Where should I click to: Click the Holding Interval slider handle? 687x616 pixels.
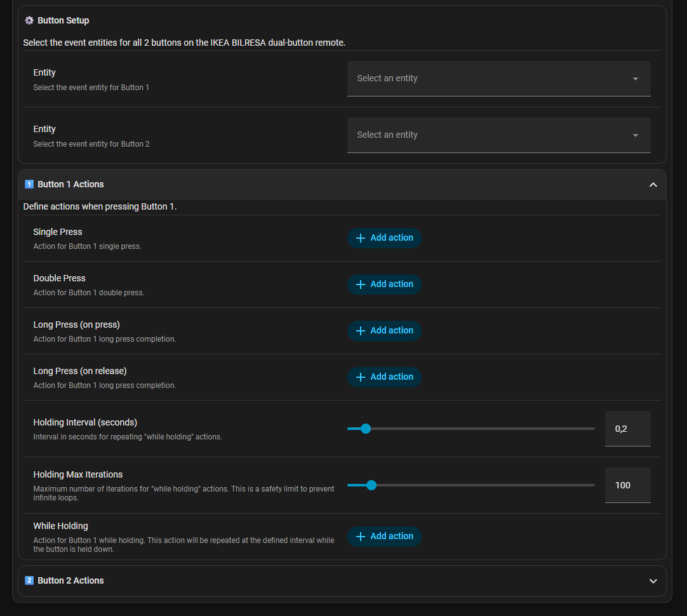pos(365,429)
